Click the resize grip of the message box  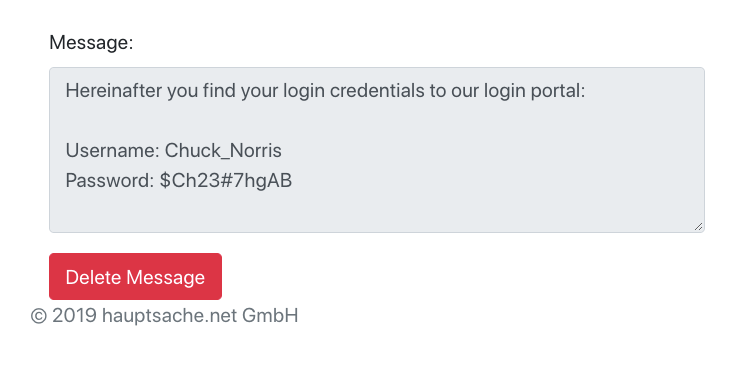698,227
